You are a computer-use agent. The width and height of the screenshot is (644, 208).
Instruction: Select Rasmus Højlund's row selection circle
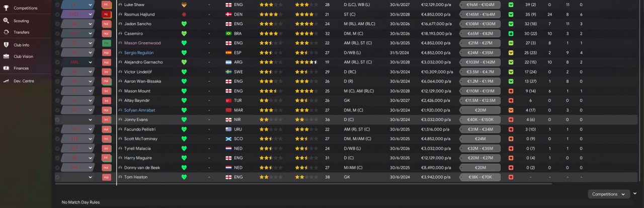(57, 14)
